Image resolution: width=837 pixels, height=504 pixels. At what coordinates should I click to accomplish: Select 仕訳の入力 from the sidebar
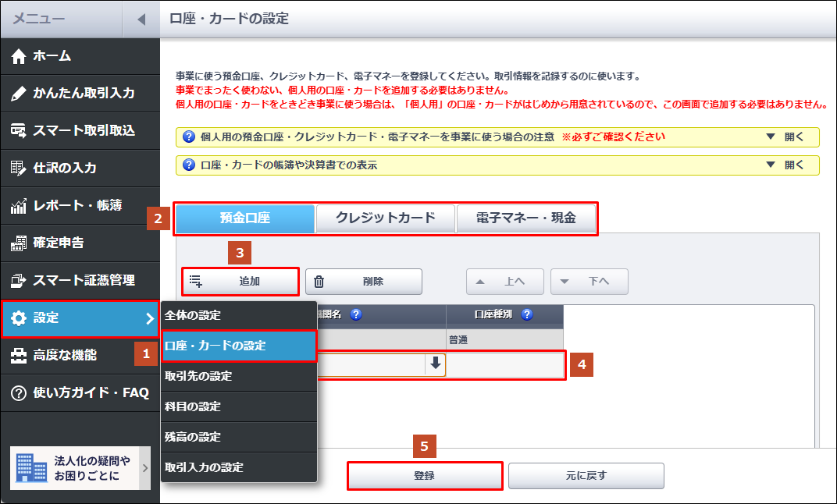point(64,168)
